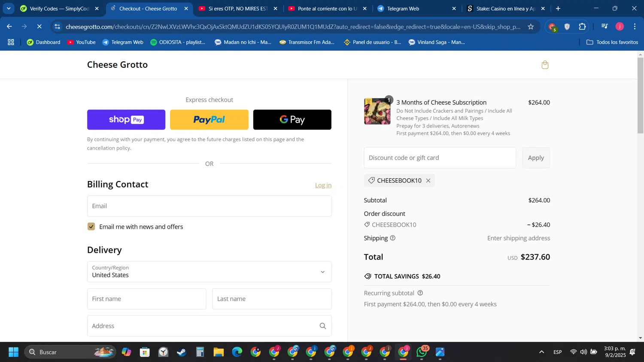Switch to the Telegram Web tab
Viewport: 644px width, 362px height.
click(417, 9)
